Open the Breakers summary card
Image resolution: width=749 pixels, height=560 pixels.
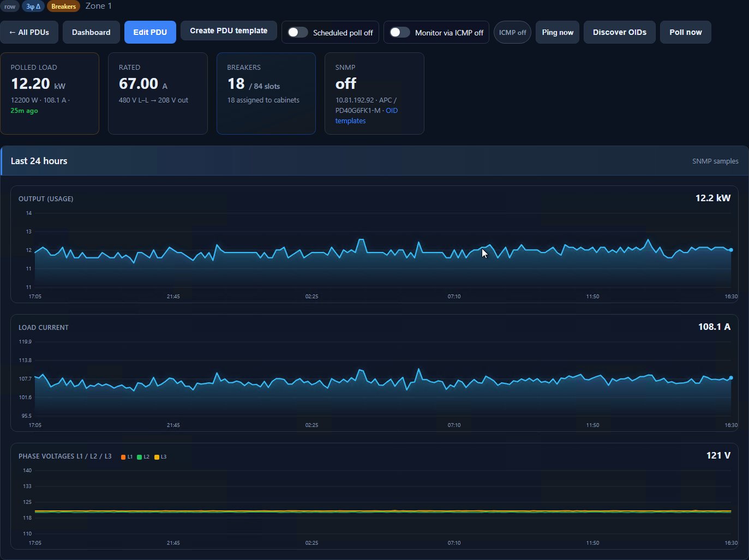tap(266, 93)
